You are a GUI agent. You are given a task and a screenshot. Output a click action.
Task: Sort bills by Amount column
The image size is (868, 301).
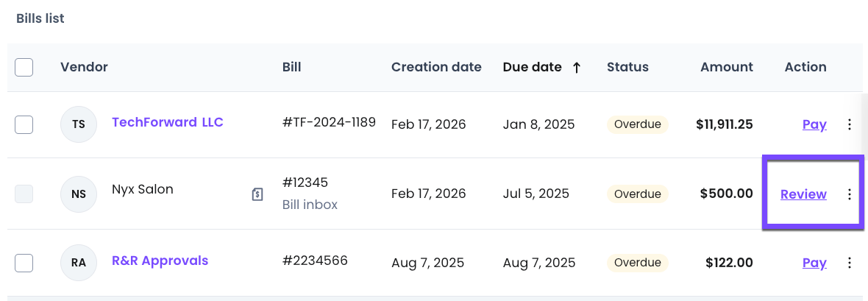(726, 67)
